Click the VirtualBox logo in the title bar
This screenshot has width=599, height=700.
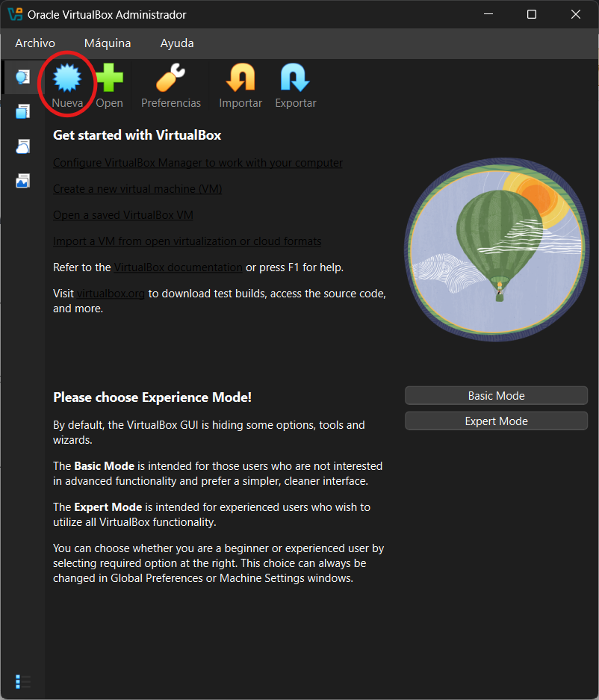point(14,13)
